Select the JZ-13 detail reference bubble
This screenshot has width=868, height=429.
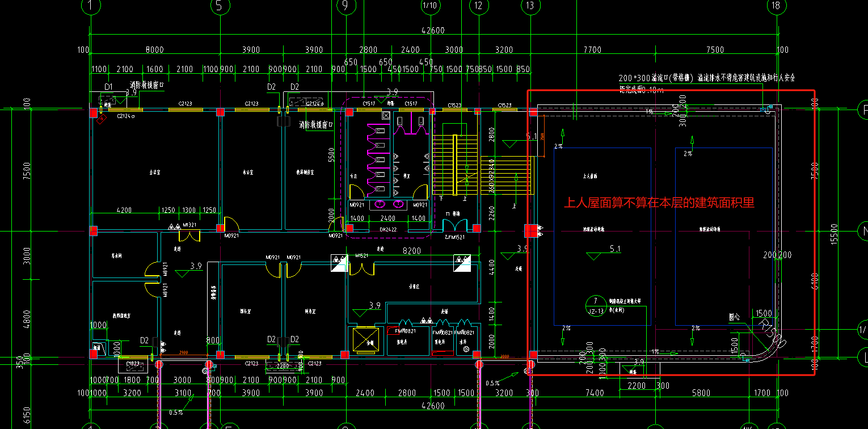(595, 305)
